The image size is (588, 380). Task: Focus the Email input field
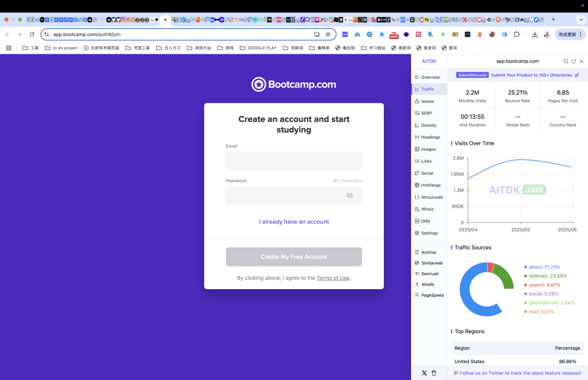[293, 161]
